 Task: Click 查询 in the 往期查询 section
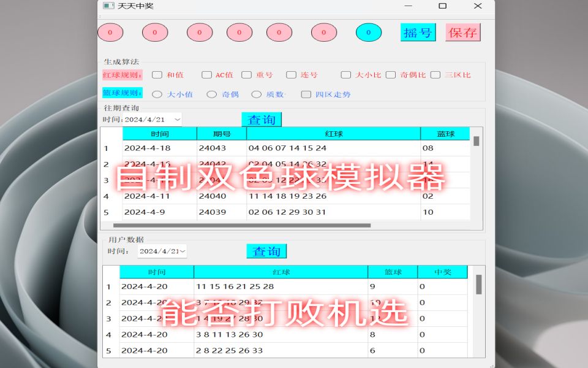click(x=262, y=119)
